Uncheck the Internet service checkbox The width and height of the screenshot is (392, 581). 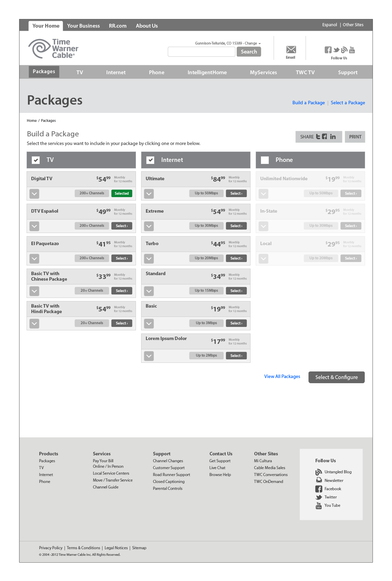click(150, 160)
